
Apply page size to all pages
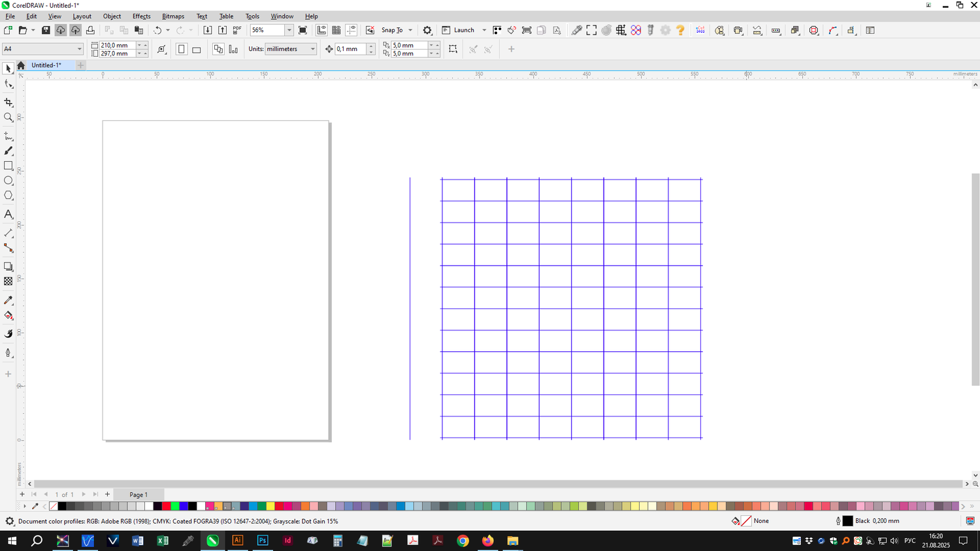(218, 49)
